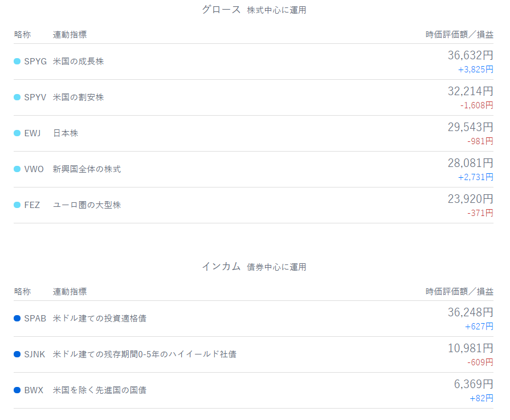Click the light blue dot beside SPYG
510x420 pixels.
pos(17,61)
